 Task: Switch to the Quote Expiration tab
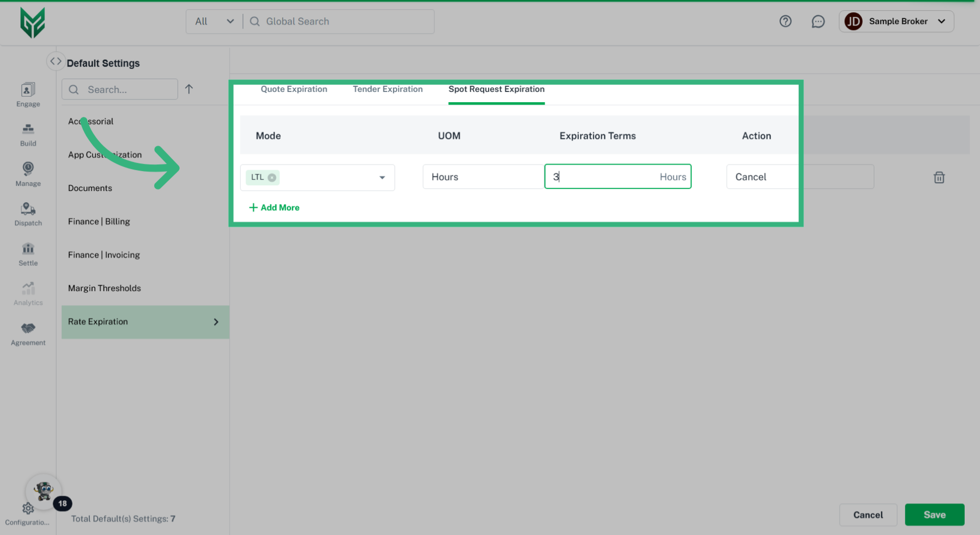pyautogui.click(x=294, y=89)
